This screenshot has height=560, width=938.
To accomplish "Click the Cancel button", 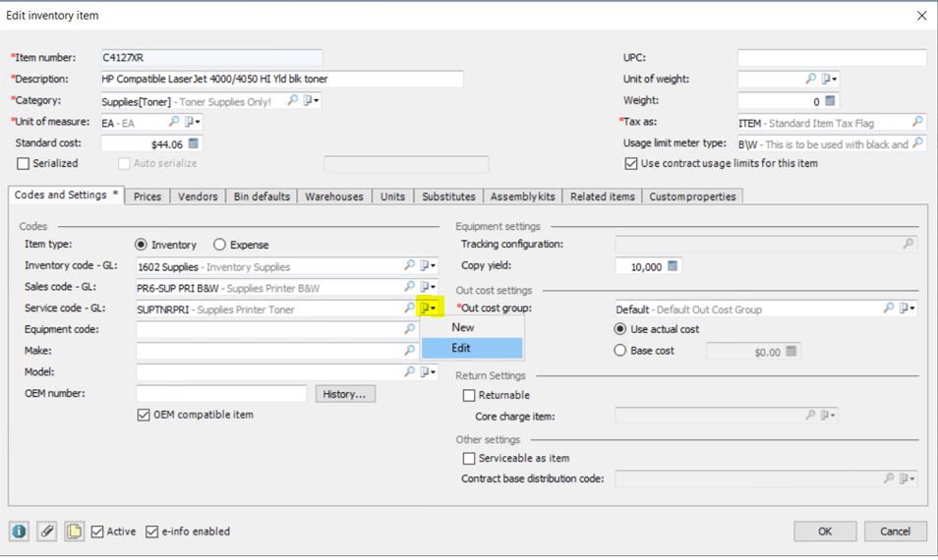I will click(895, 532).
